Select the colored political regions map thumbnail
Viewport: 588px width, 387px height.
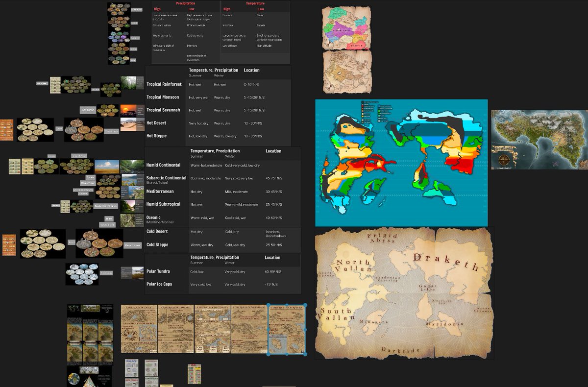tap(347, 28)
